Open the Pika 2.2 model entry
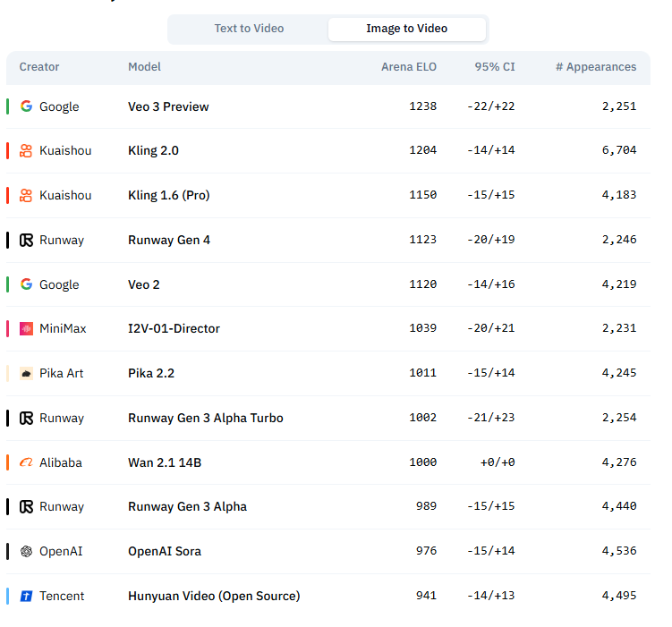Screen dimensions: 672x627 click(151, 374)
